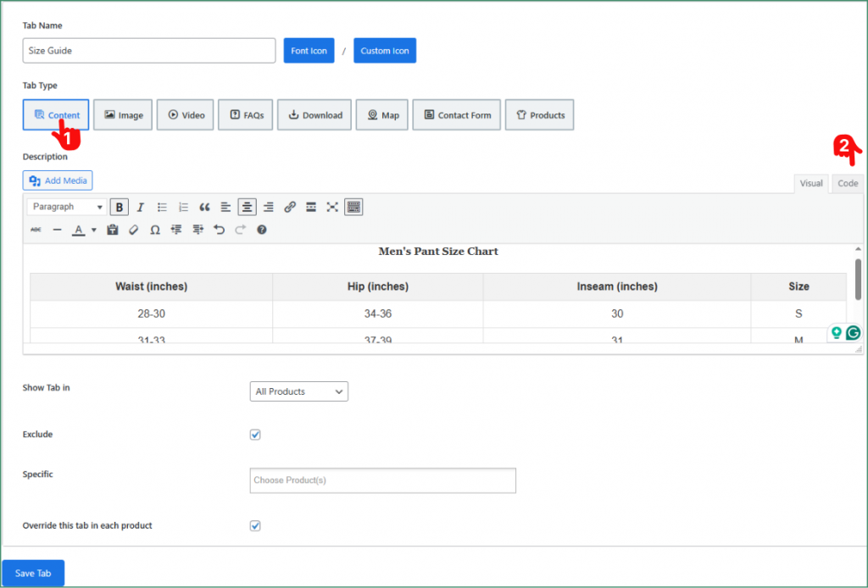
Task: Click the 28-30 waist cell
Action: point(151,314)
